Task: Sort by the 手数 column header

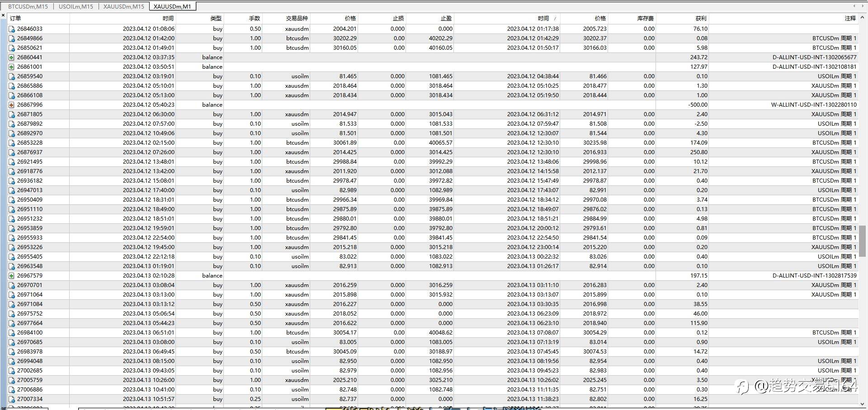Action: [243, 19]
